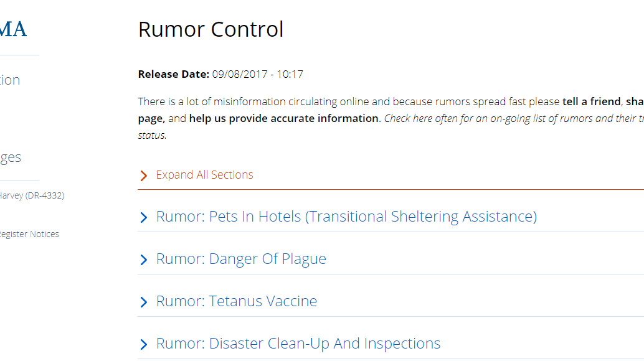Click the chevron beside Pets In Hotels rumor

pyautogui.click(x=144, y=217)
